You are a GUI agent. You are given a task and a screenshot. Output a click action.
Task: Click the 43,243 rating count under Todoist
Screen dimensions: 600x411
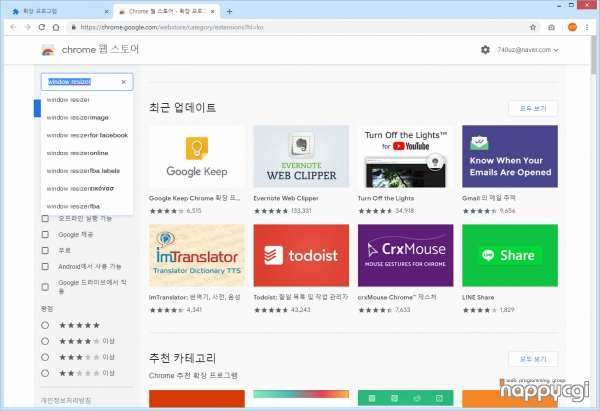pyautogui.click(x=300, y=310)
